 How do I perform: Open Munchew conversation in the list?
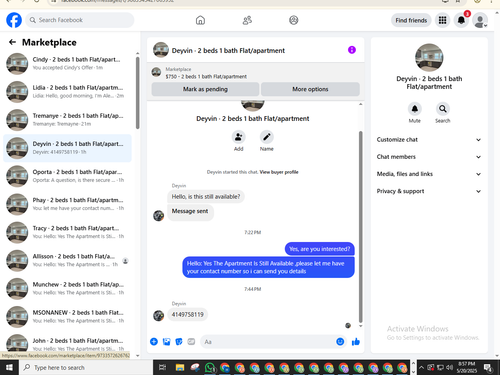[67, 288]
